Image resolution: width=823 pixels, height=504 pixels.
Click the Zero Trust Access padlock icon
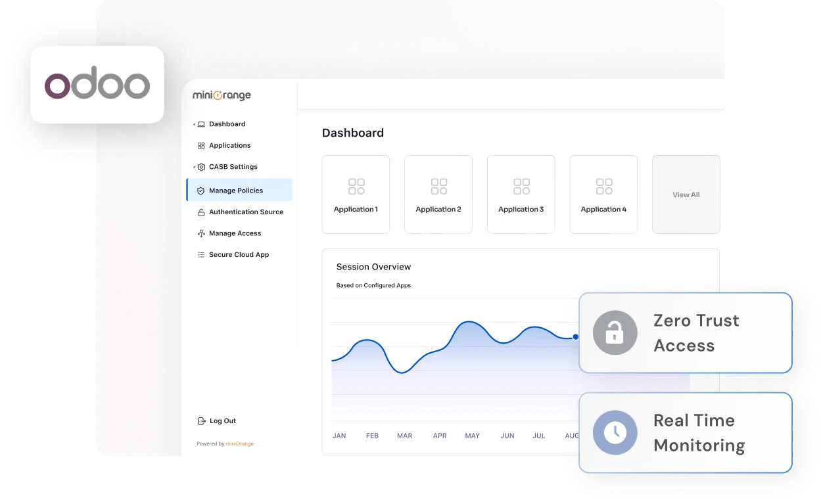pyautogui.click(x=615, y=332)
